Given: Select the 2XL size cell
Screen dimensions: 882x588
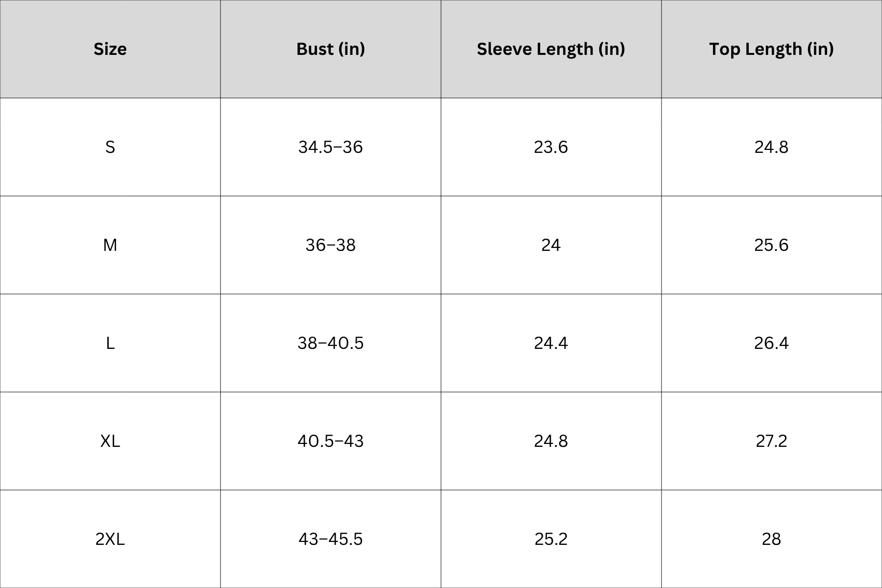Looking at the screenshot, I should [x=110, y=539].
